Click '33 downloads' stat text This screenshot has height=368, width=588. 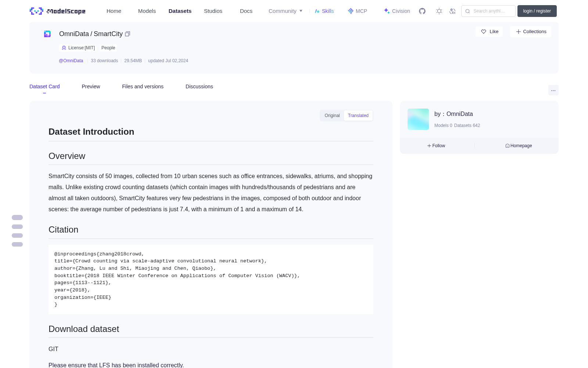(x=104, y=61)
